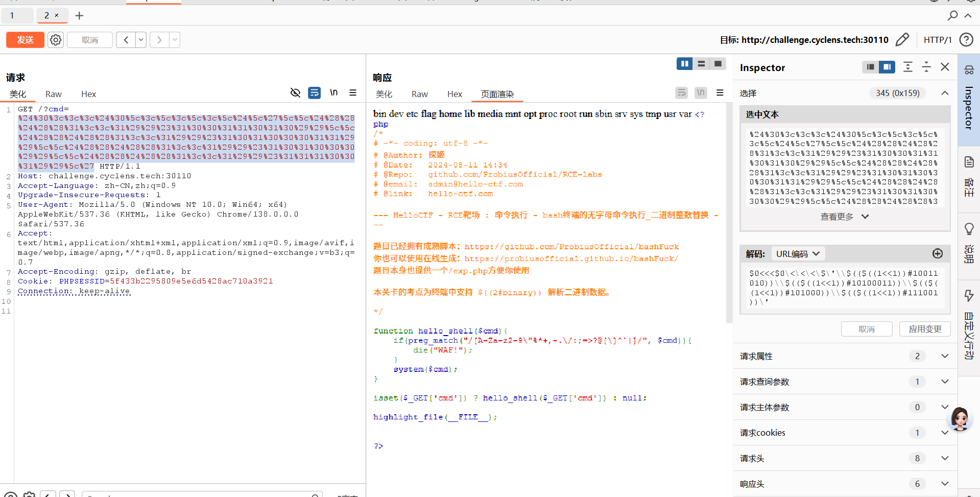Click the 发送 send button
The image size is (980, 497).
[x=26, y=40]
